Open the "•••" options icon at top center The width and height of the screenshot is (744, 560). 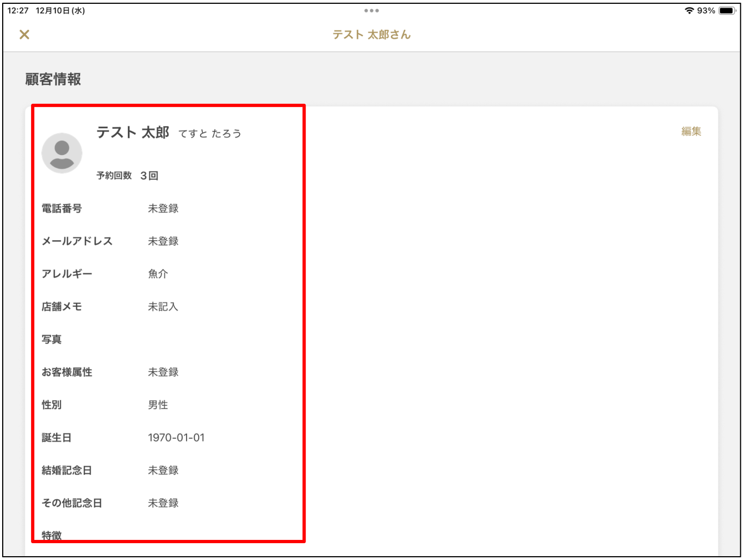tap(371, 10)
